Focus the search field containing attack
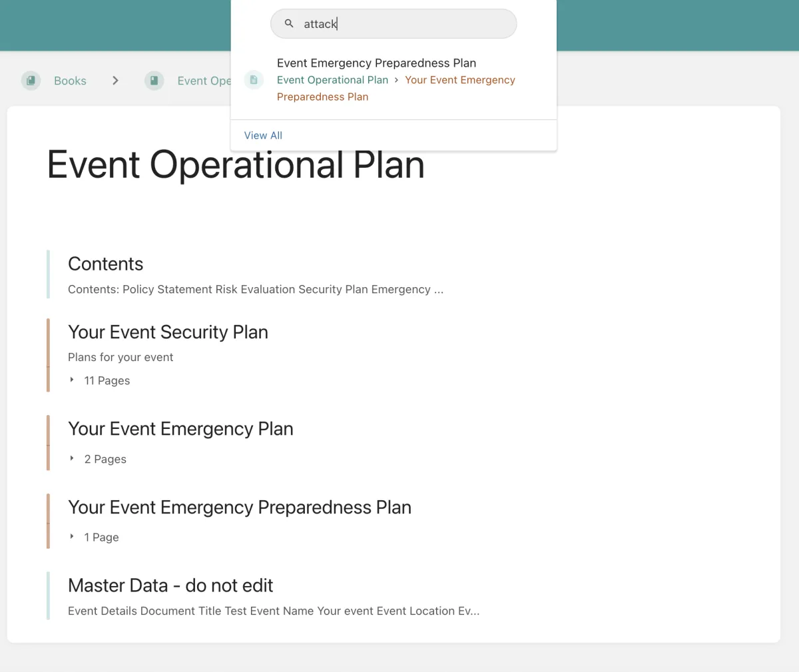799x672 pixels. click(394, 23)
